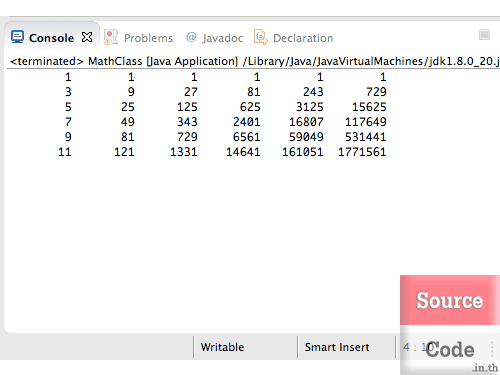Click the output value 11
This screenshot has width=500, height=375.
(65, 152)
